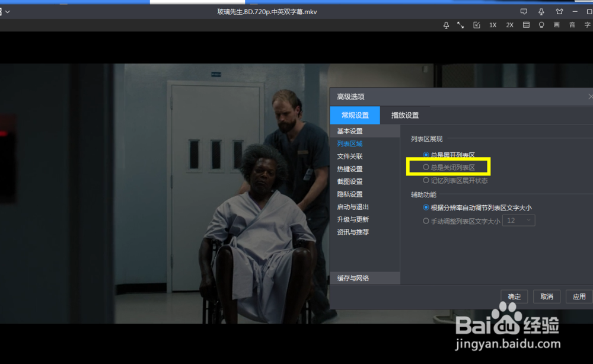Select 热键设置 in the sidebar

(x=350, y=169)
